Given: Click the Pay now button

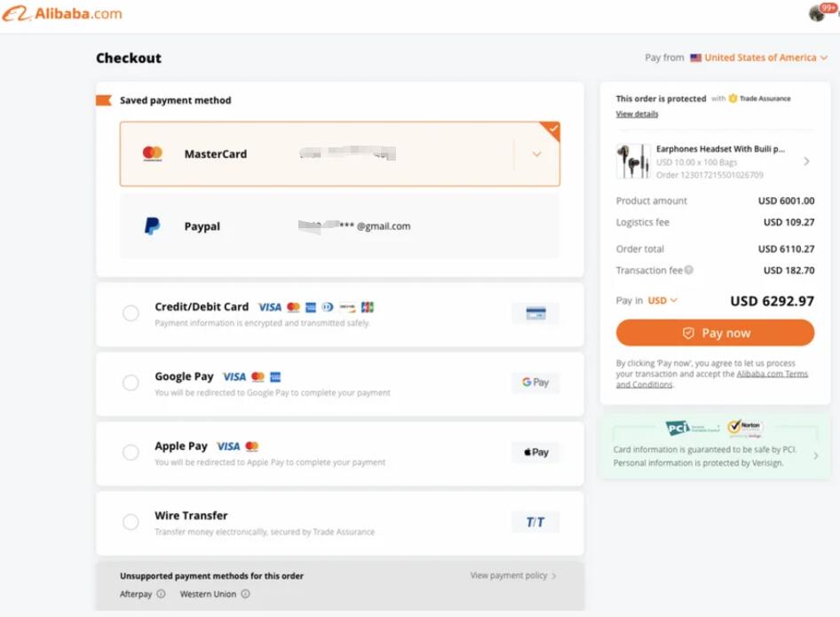Looking at the screenshot, I should point(715,332).
